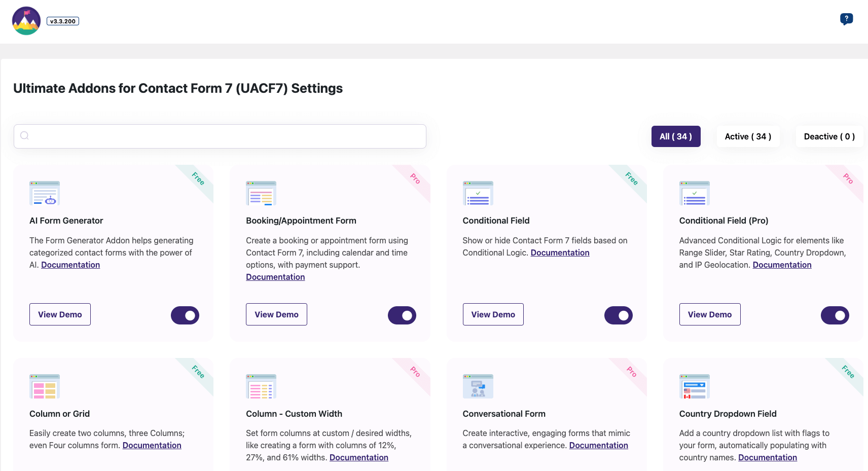Select the All ( 34 ) filter tab
Image resolution: width=868 pixels, height=471 pixels.
(x=676, y=136)
